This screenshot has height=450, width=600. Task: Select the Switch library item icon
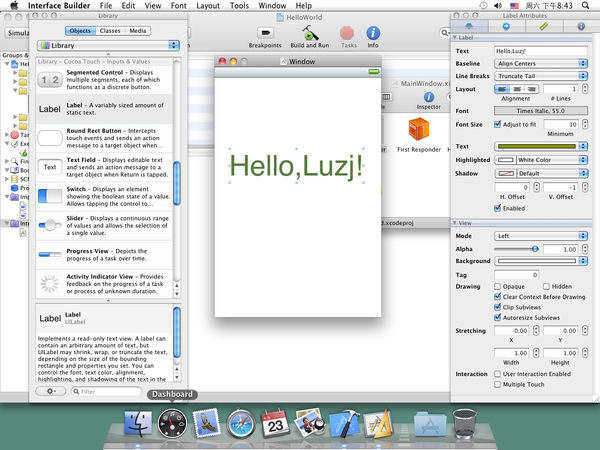pyautogui.click(x=50, y=196)
